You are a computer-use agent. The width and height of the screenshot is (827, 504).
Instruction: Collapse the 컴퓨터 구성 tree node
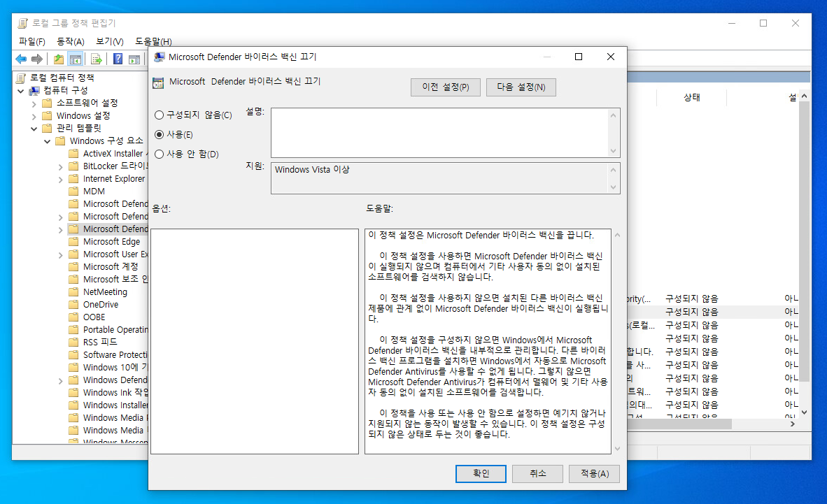(x=20, y=91)
